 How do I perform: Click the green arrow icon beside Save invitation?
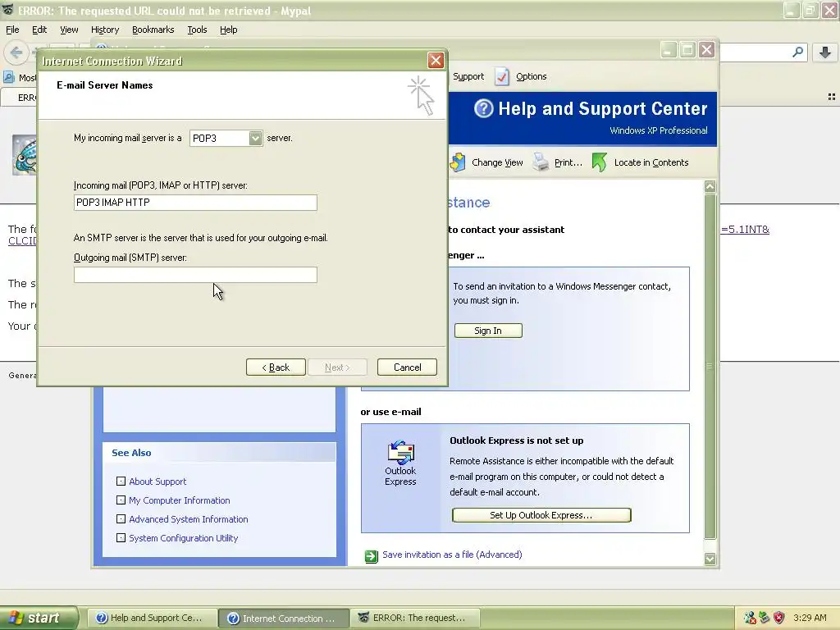[372, 557]
